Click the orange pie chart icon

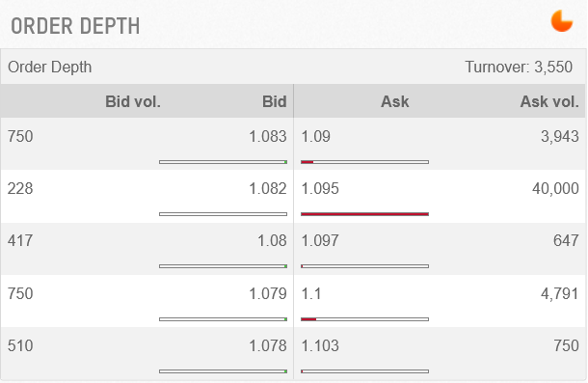[x=561, y=21]
